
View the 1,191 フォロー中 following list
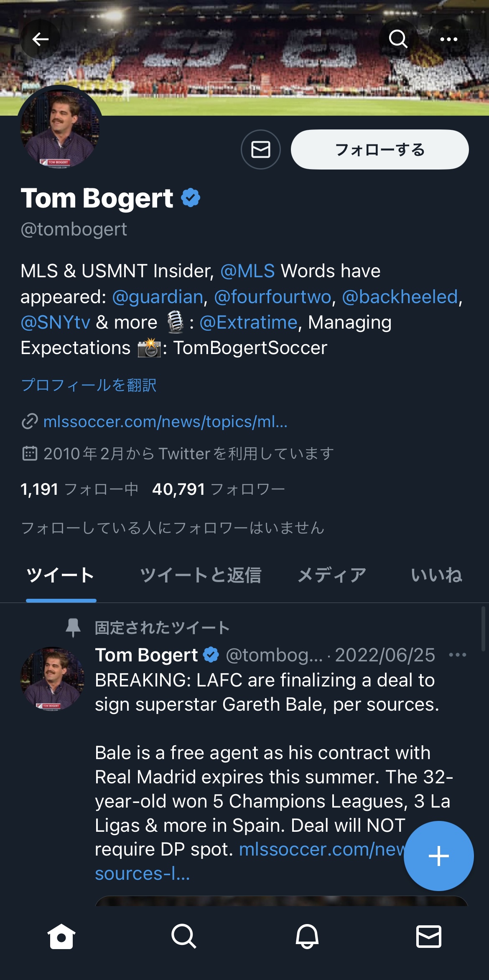[79, 489]
